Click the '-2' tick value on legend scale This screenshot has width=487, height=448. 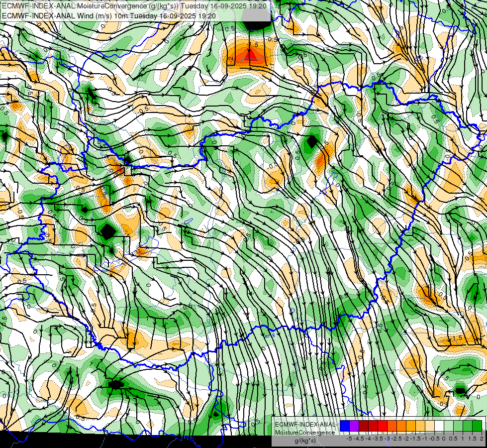click(x=406, y=439)
